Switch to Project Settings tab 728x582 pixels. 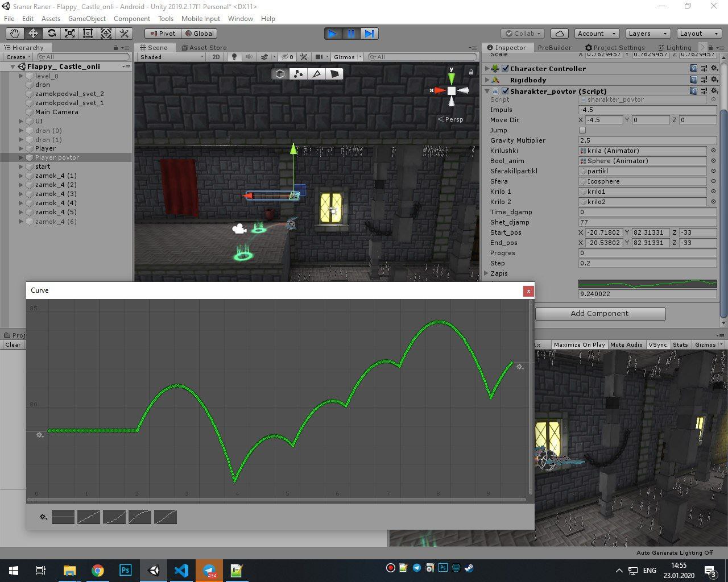615,48
